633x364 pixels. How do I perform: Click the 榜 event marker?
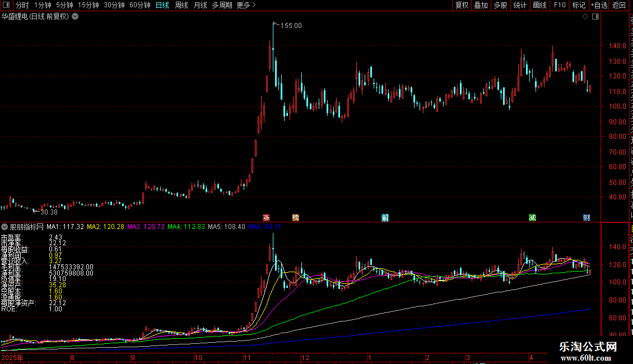(296, 218)
